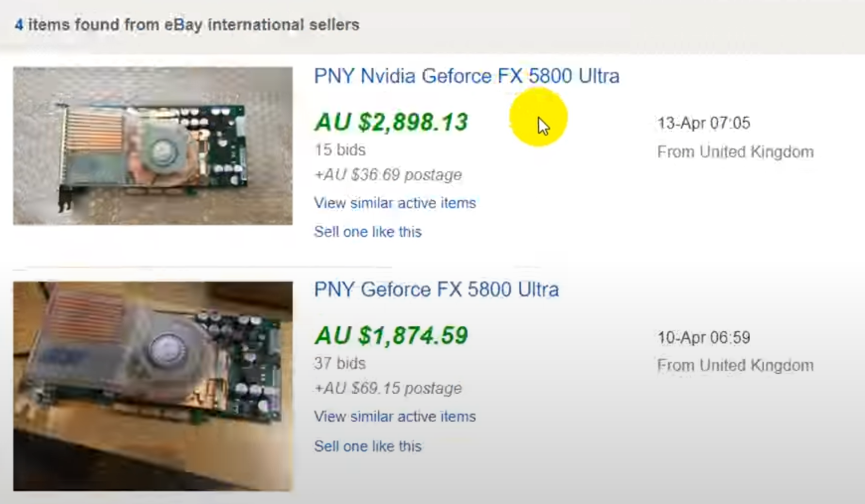
Task: Click 'From United Kingdom' on the 13-Apr listing
Action: (x=735, y=152)
